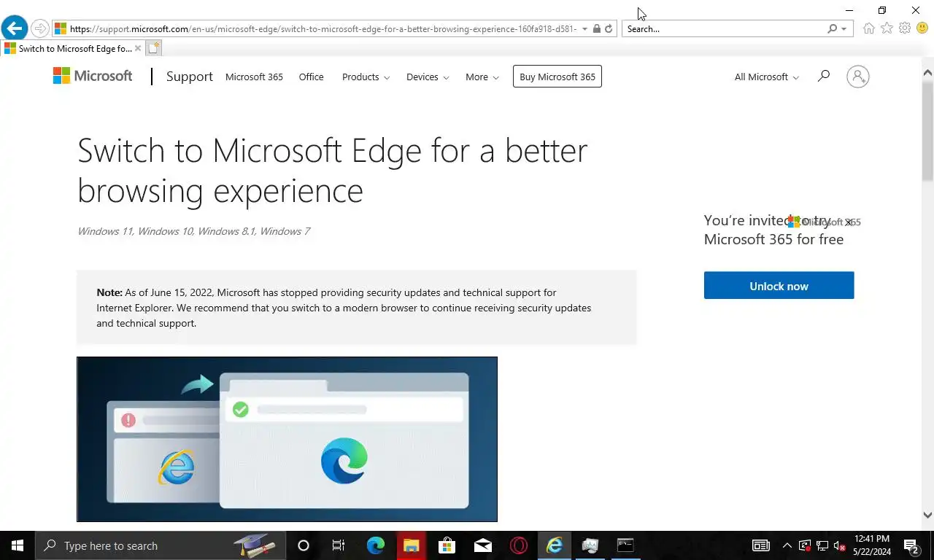The width and height of the screenshot is (934, 560).
Task: Expand the More dropdown menu
Action: click(x=482, y=77)
